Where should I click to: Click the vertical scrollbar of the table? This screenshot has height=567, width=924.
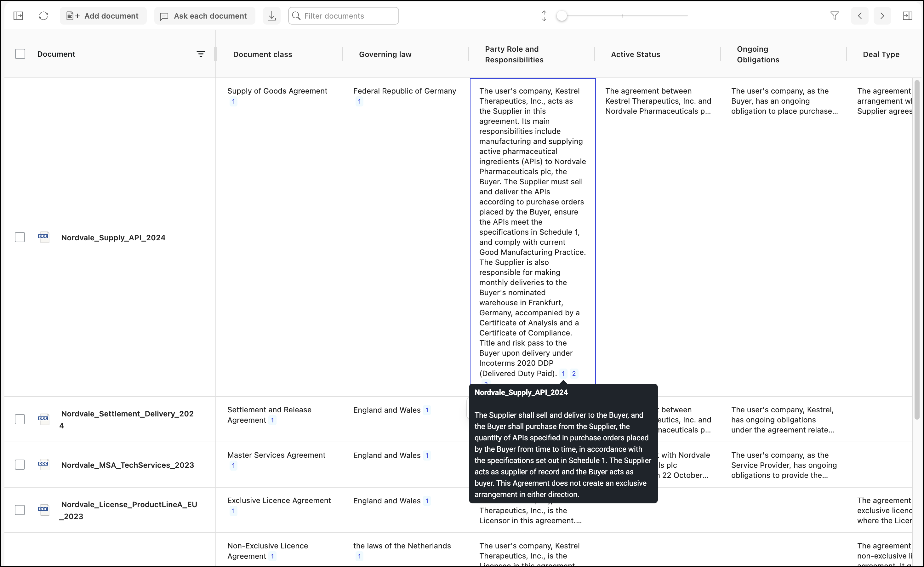pos(917,249)
